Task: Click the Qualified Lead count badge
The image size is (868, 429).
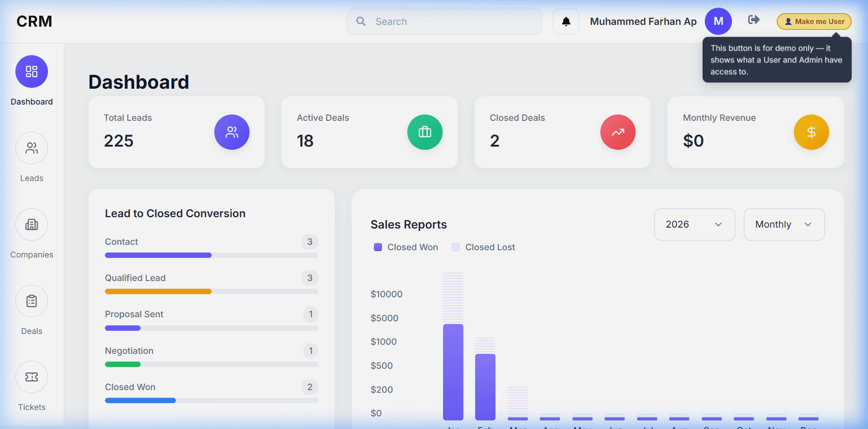Action: point(310,278)
